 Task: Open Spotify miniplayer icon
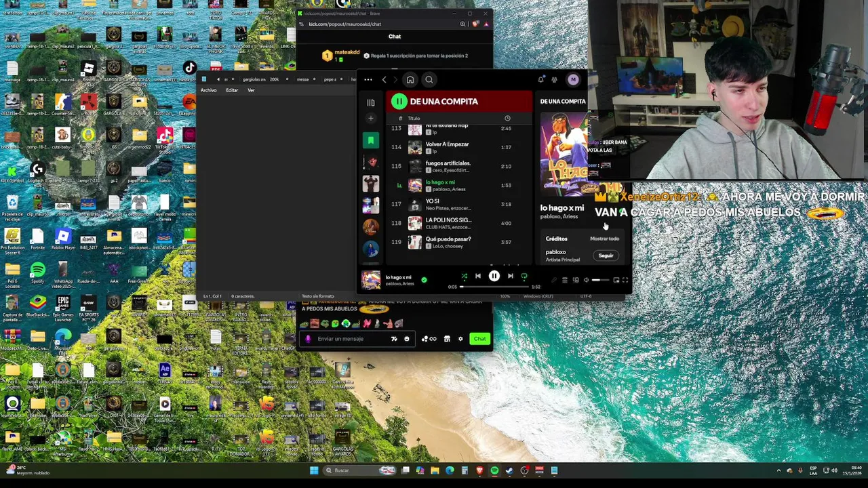pos(616,280)
